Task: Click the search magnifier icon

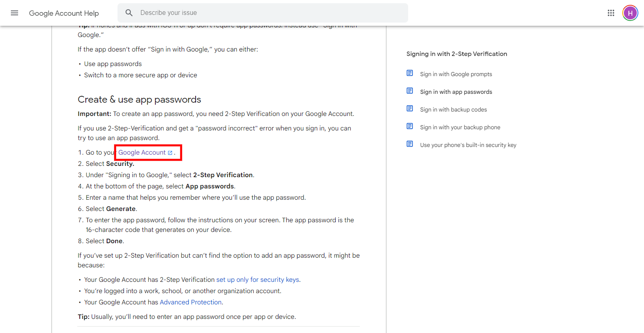Action: point(129,13)
